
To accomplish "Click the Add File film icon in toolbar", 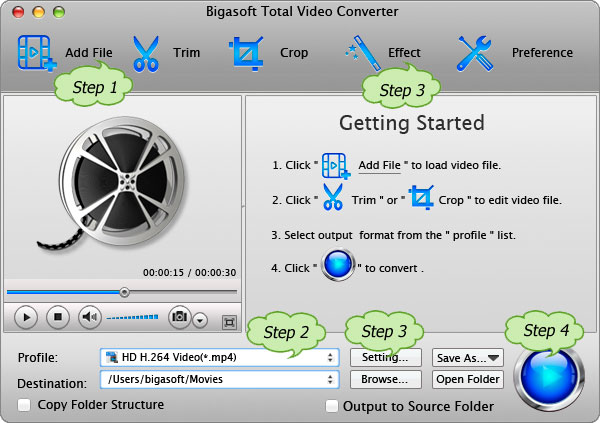I will click(x=37, y=53).
